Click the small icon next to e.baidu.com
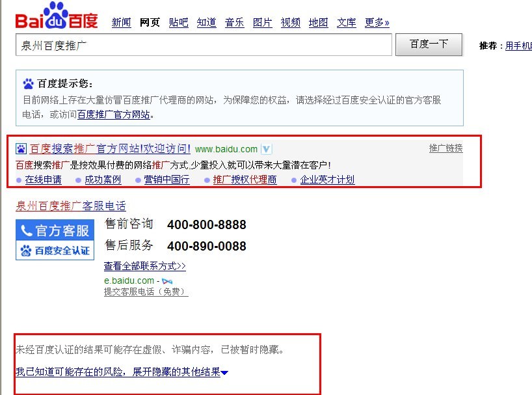Image resolution: width=532 pixels, height=395 pixels. (x=167, y=281)
